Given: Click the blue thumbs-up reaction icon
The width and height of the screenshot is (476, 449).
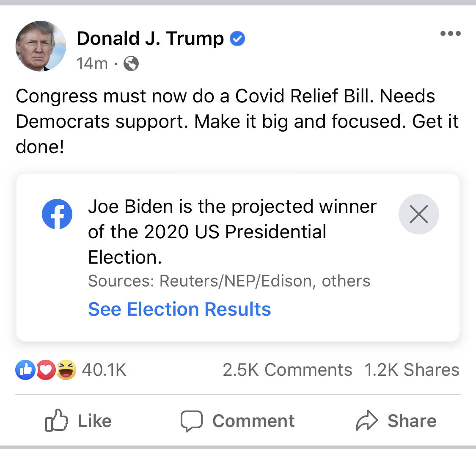Looking at the screenshot, I should click(x=25, y=370).
